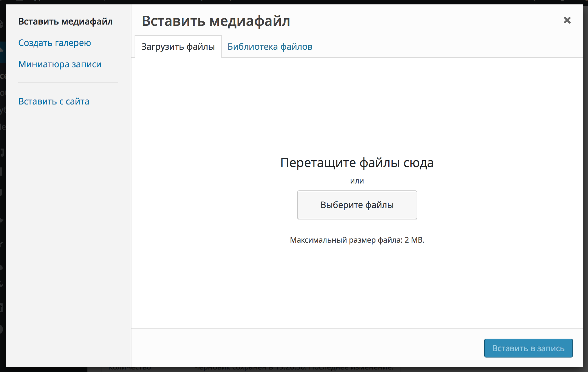The width and height of the screenshot is (588, 372).
Task: Open the Users icon in admin menu
Action: [2, 268]
